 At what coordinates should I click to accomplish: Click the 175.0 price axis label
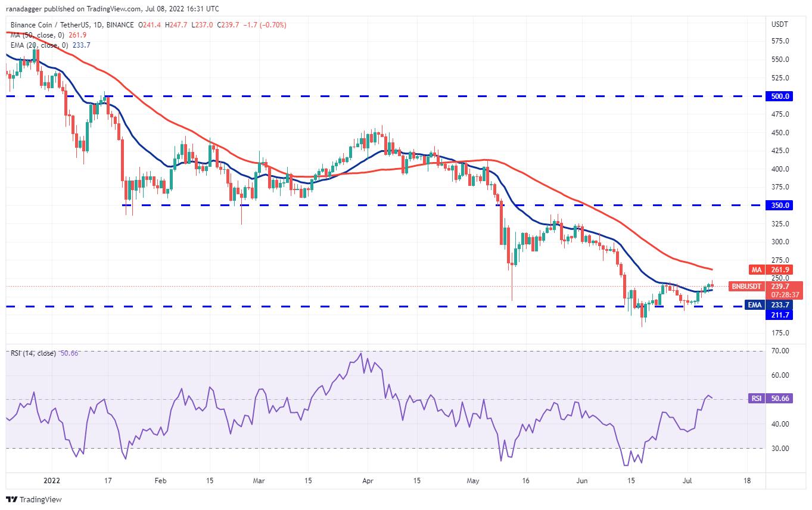(x=780, y=333)
